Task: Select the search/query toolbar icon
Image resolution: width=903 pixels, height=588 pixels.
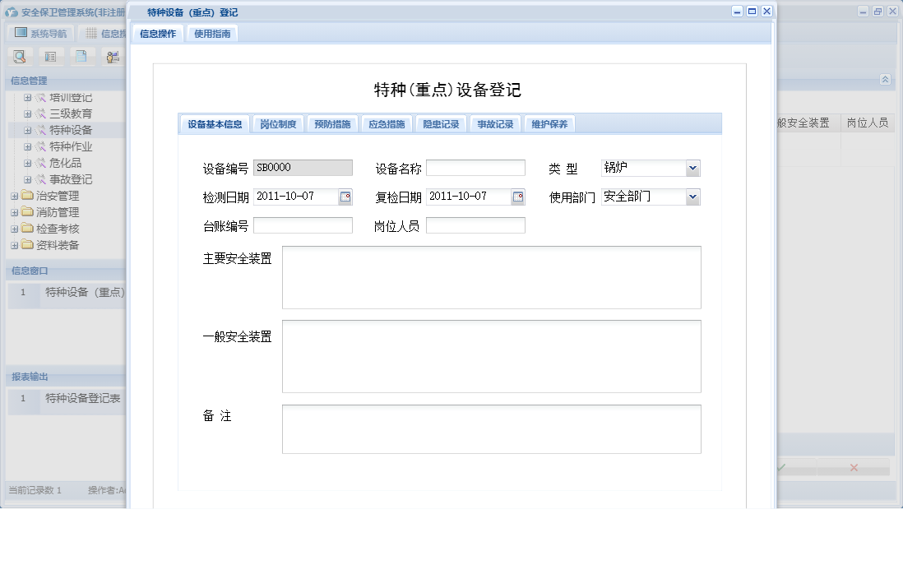Action: 18,56
